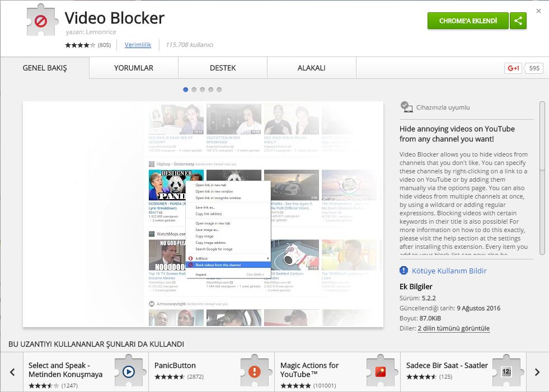Click the PanicButton red exclamation icon
The width and height of the screenshot is (549, 392).
255,371
